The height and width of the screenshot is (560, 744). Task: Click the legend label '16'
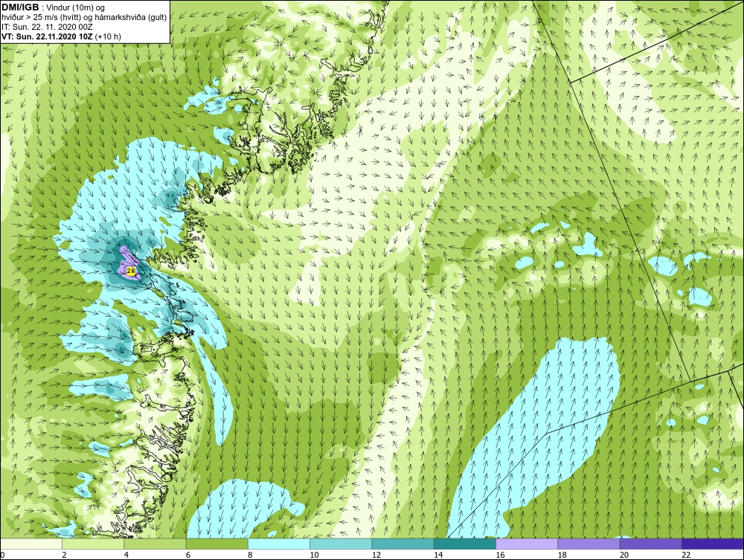(500, 556)
